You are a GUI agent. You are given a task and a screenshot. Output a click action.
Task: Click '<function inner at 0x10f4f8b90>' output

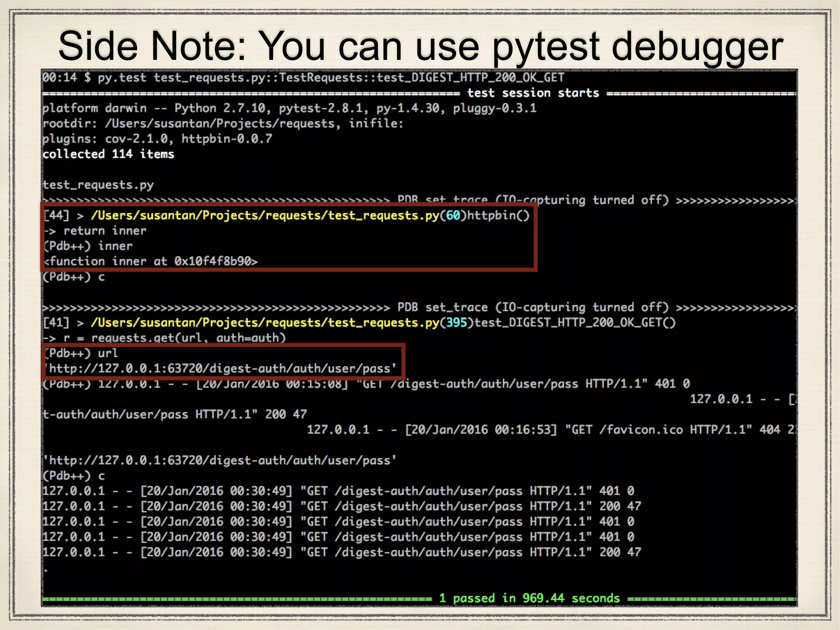pyautogui.click(x=151, y=261)
